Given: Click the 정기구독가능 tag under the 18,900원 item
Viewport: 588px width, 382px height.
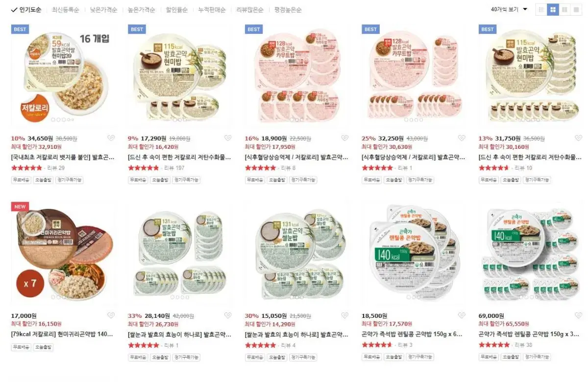Looking at the screenshot, I should click(303, 180).
